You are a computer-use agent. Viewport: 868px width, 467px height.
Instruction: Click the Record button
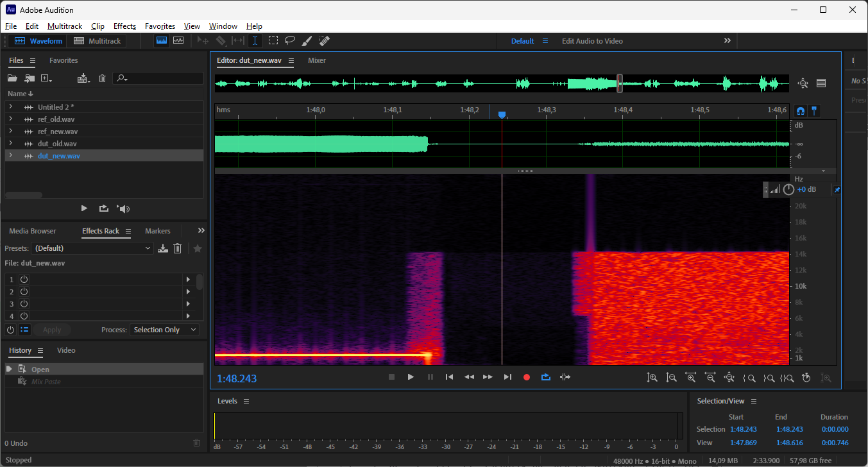click(x=527, y=377)
